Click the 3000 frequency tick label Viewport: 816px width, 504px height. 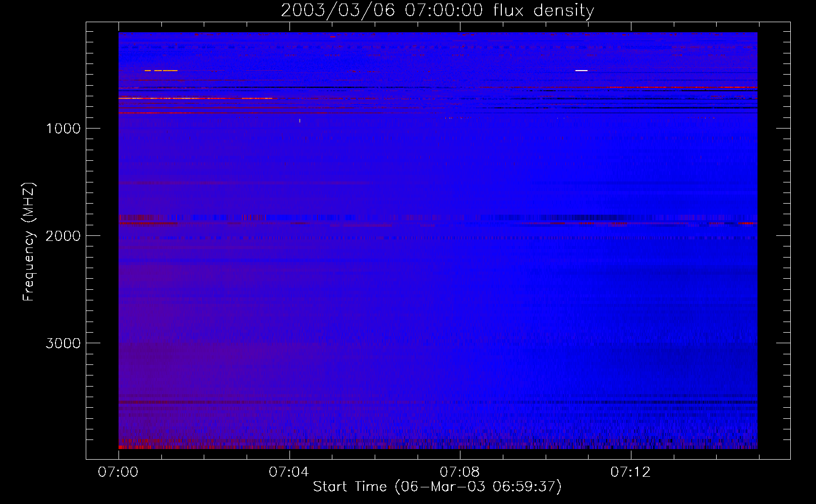coord(63,343)
